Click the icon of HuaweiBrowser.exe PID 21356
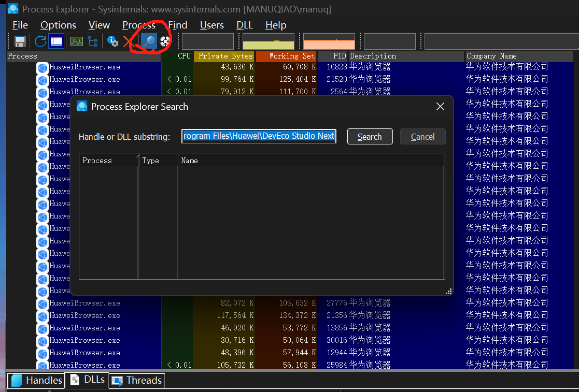579x392 pixels. point(43,316)
